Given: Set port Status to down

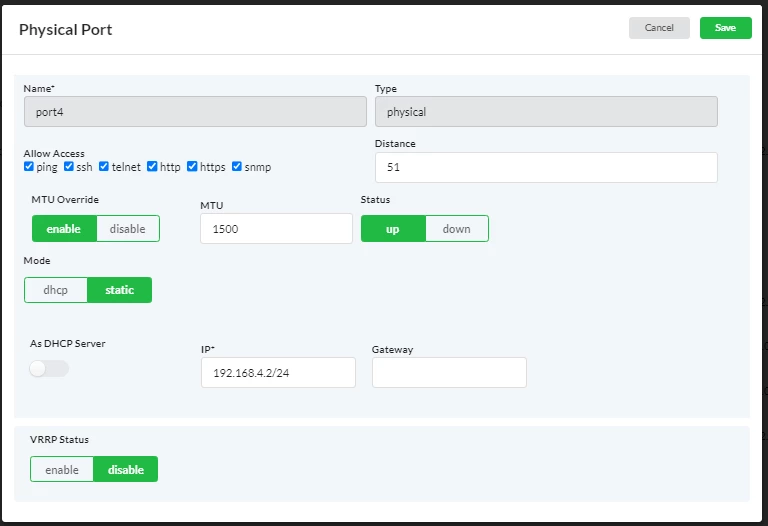Looking at the screenshot, I should click(x=457, y=229).
